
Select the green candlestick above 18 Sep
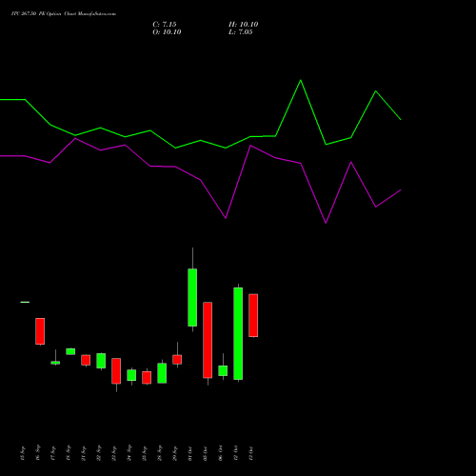point(70,351)
